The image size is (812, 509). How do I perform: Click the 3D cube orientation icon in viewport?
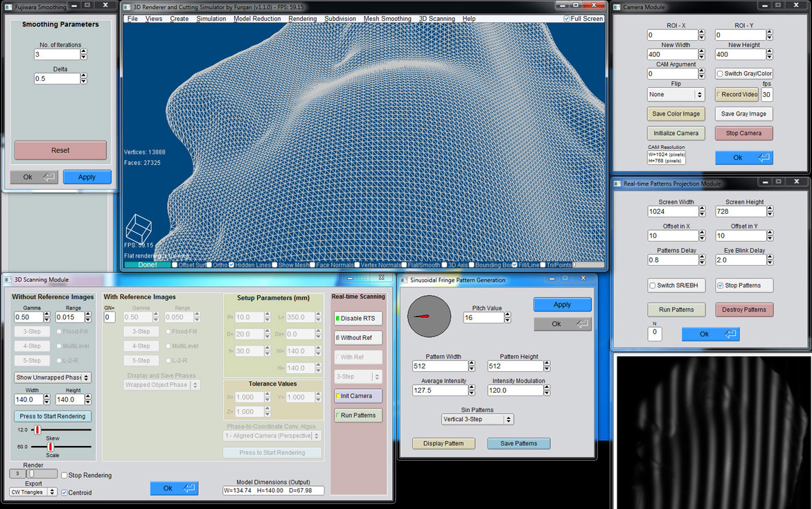click(138, 228)
